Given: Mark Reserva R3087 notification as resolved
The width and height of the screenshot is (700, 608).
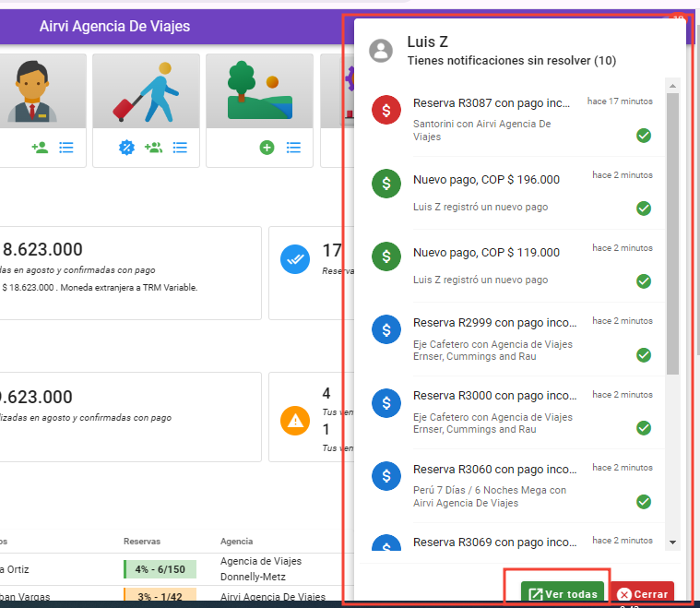Looking at the screenshot, I should pos(644,136).
